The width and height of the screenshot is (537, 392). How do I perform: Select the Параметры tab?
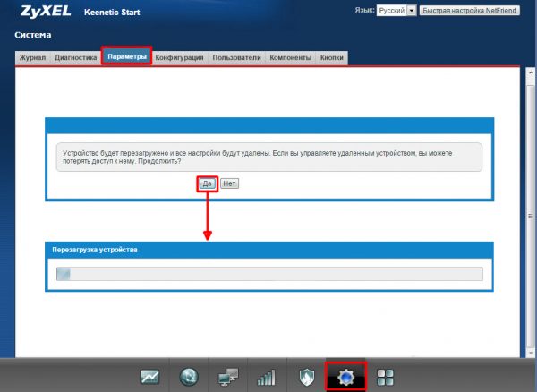[127, 56]
